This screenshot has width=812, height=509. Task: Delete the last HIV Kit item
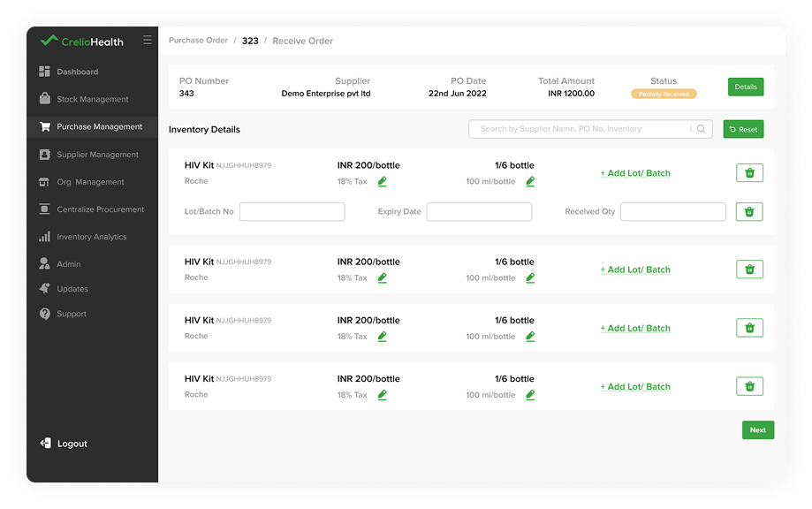(x=749, y=386)
